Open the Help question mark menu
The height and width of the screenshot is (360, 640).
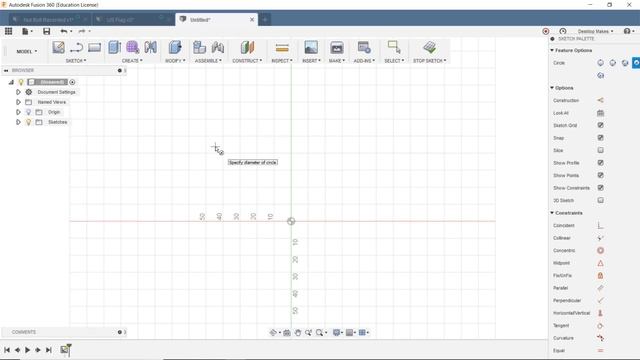coord(629,31)
